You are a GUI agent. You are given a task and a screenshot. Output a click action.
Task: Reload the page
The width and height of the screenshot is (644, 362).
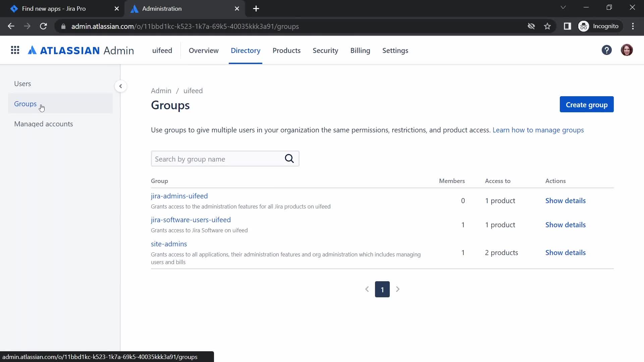43,26
